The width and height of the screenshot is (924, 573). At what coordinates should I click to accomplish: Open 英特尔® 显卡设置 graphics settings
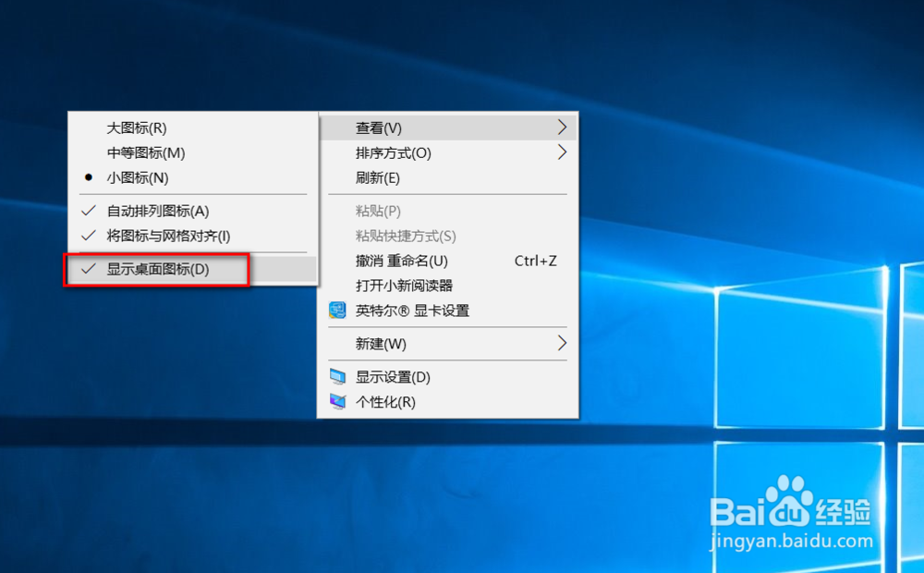447,311
